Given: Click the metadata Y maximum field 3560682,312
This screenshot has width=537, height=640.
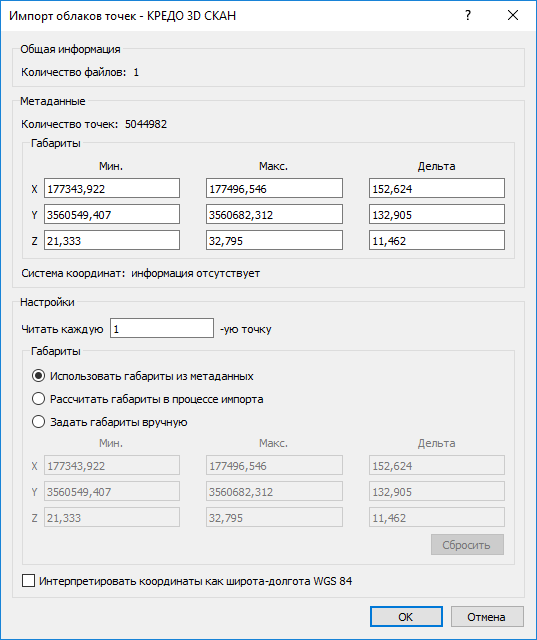Looking at the screenshot, I should pos(274,214).
